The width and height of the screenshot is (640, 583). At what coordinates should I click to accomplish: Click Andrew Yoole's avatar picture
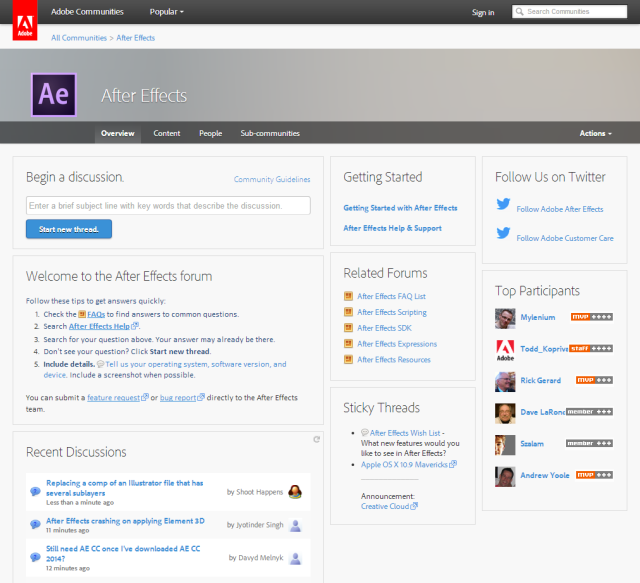pos(505,476)
